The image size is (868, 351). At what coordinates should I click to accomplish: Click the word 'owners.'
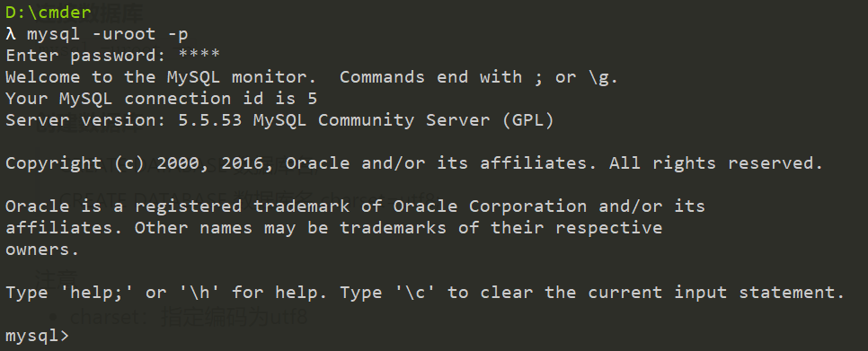(42, 250)
